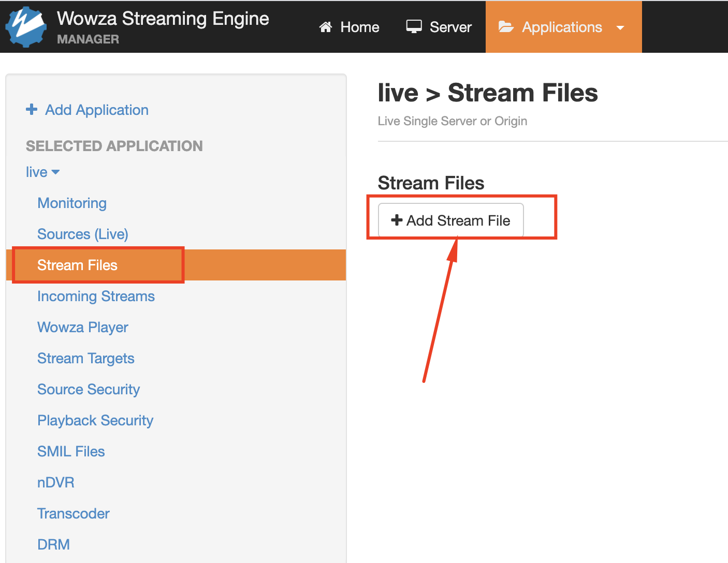Click the Home house icon

coord(326,27)
